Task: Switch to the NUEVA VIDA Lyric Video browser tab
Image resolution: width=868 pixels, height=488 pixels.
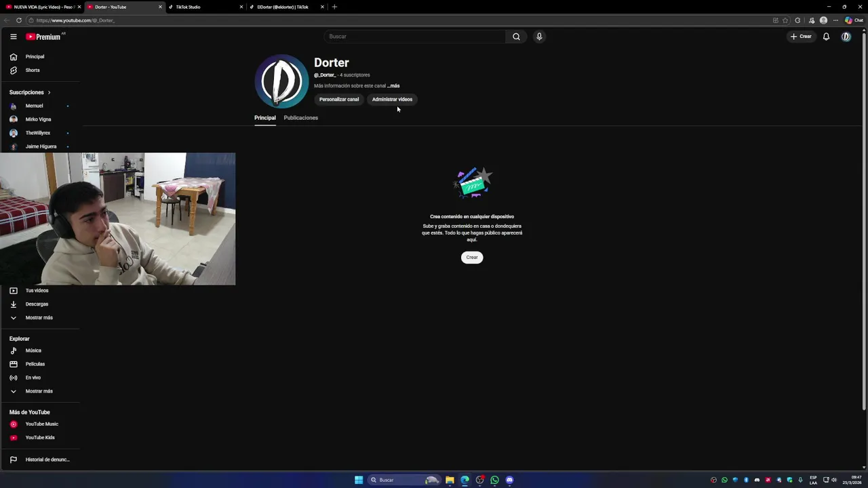Action: 43,7
